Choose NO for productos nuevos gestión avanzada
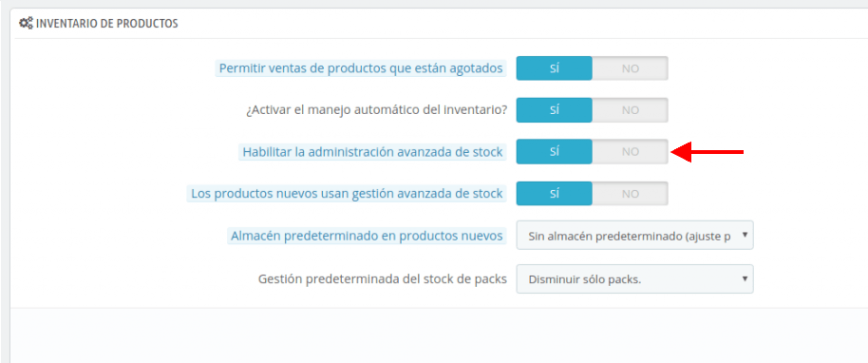 (630, 194)
